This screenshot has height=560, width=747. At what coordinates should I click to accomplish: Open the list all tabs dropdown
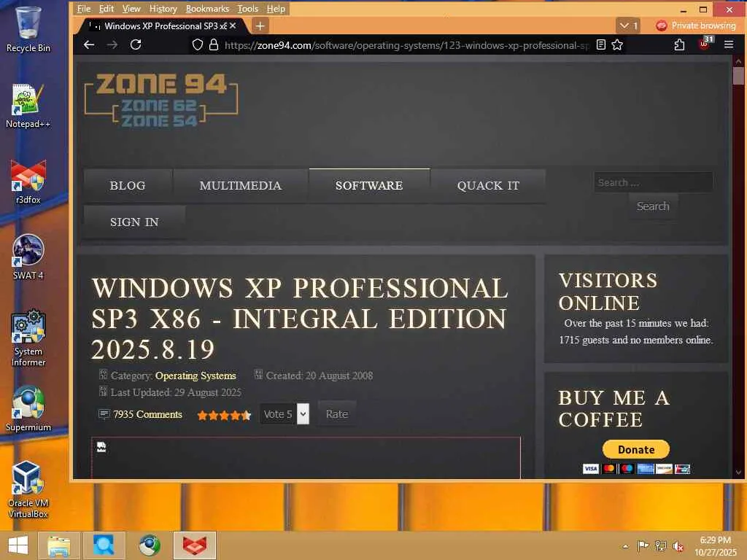tap(628, 26)
